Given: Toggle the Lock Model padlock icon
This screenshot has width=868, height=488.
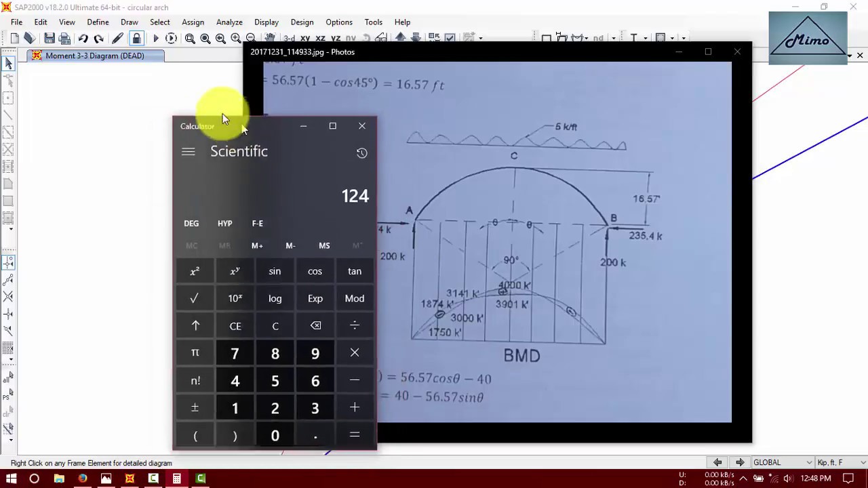Looking at the screenshot, I should coord(136,39).
